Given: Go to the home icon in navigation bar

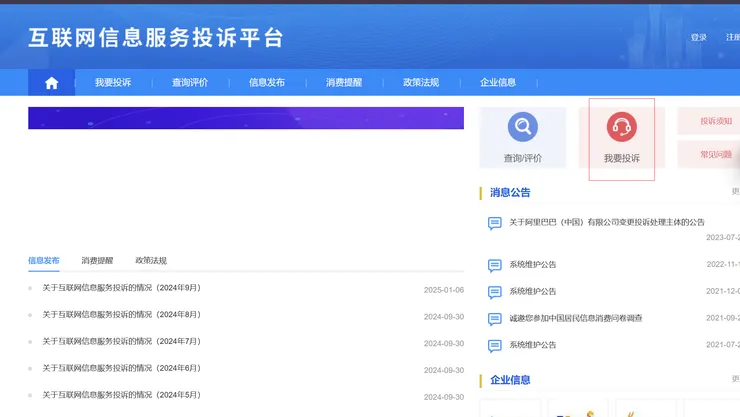Looking at the screenshot, I should pos(51,83).
